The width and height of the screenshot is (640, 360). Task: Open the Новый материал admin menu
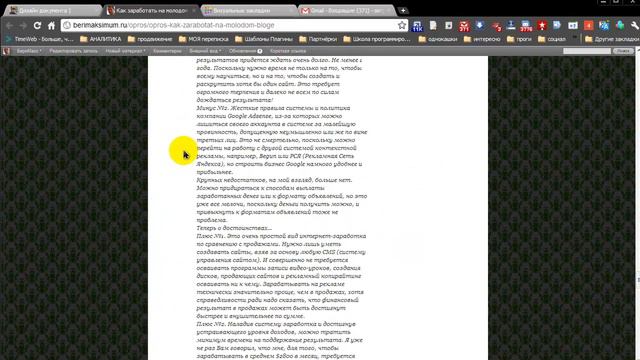point(125,51)
